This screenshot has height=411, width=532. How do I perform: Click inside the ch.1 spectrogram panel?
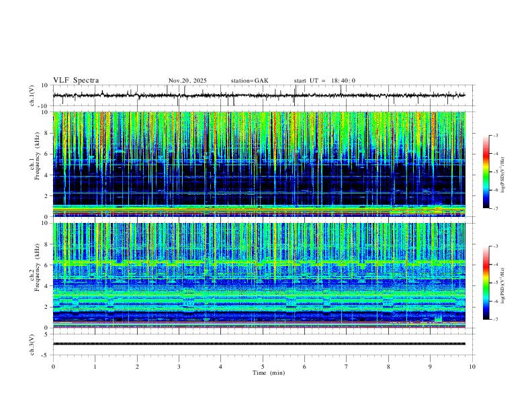pyautogui.click(x=259, y=164)
